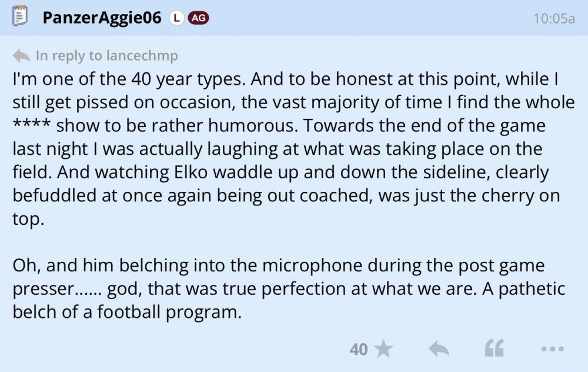Image resolution: width=588 pixels, height=372 pixels.
Task: Click the 10:05a post timestamp
Action: [x=553, y=18]
